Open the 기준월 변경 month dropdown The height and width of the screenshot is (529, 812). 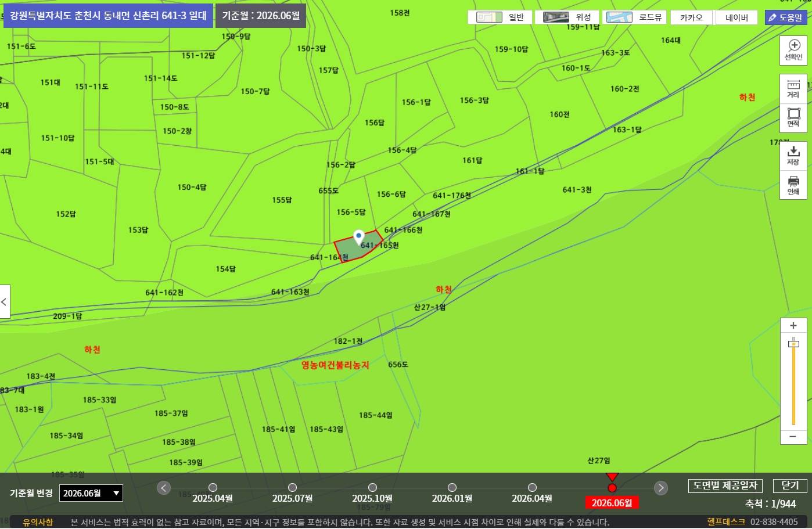tap(91, 493)
